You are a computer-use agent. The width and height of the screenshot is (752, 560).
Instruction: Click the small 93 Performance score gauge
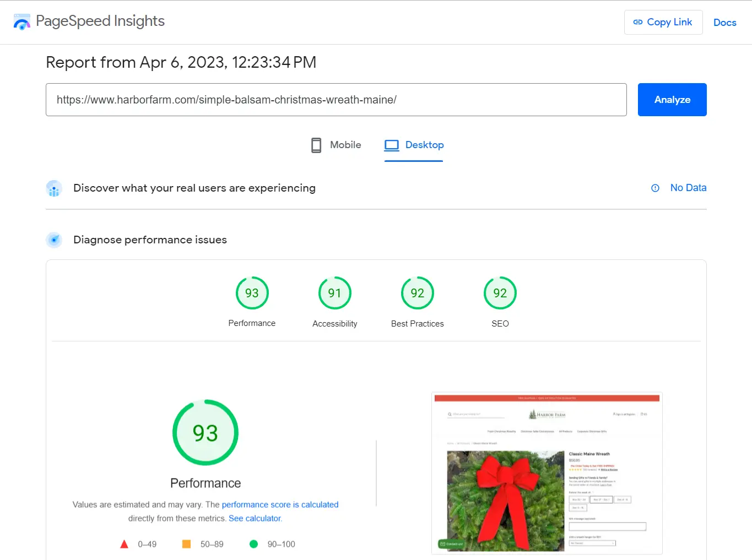252,293
